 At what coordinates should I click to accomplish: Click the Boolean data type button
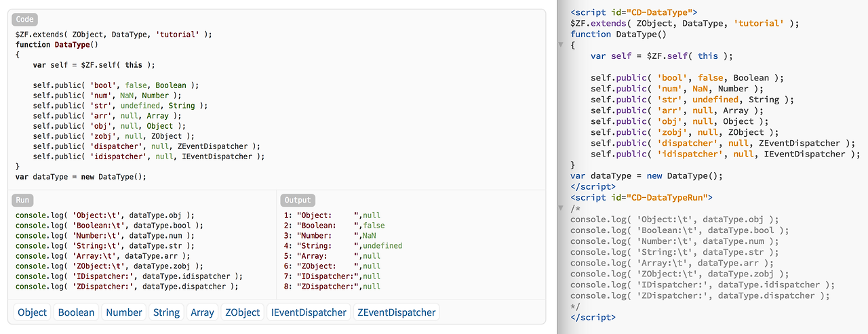click(x=76, y=312)
